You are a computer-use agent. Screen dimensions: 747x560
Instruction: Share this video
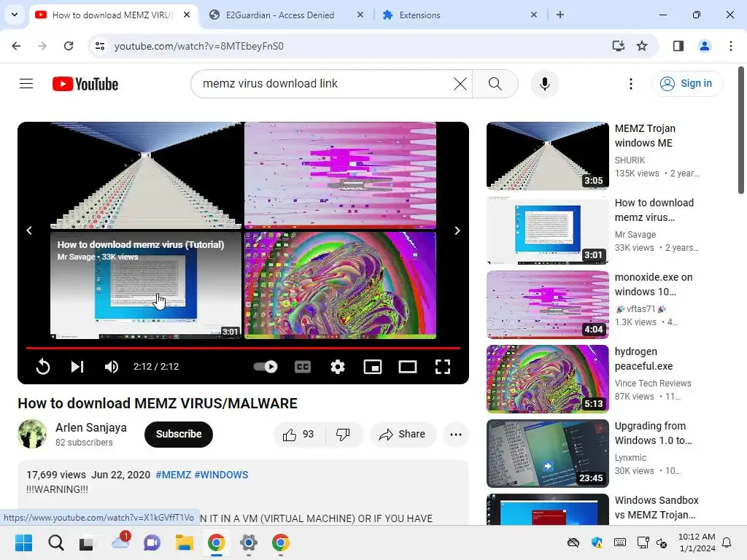tap(403, 435)
